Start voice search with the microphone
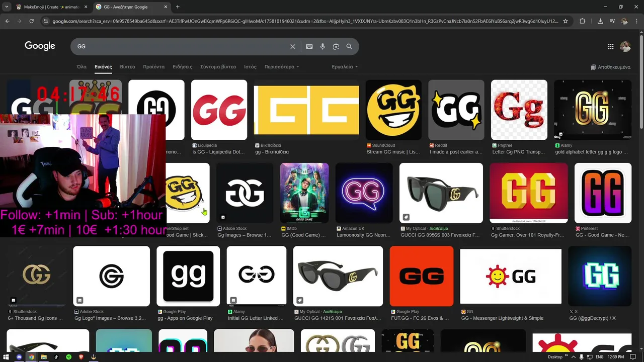This screenshot has height=362, width=644. tap(323, 46)
